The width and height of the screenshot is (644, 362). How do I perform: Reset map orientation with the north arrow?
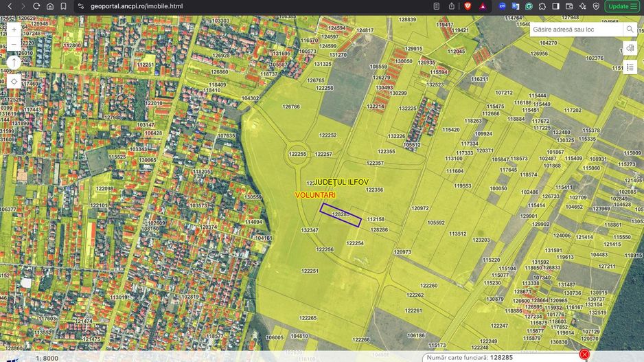(14, 62)
